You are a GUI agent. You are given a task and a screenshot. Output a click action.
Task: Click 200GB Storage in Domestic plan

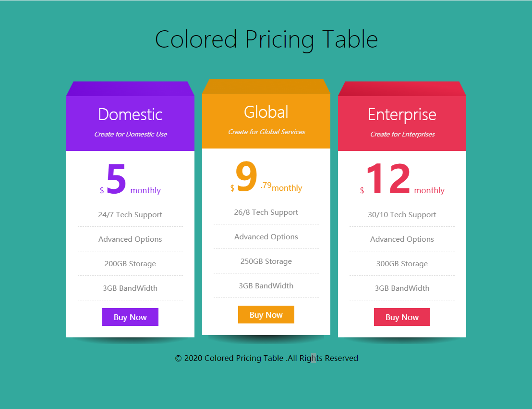tap(130, 263)
